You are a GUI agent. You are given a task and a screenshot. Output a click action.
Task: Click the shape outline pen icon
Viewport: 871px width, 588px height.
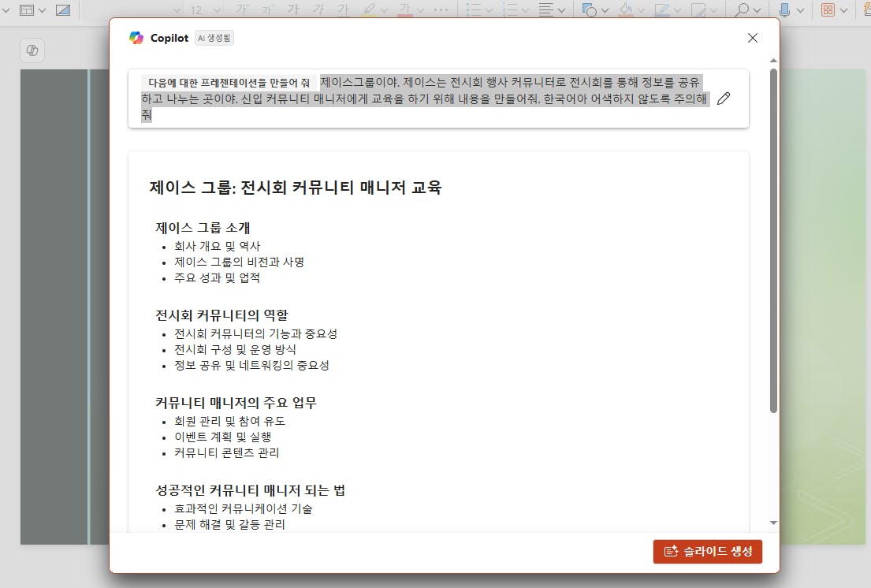tap(661, 10)
